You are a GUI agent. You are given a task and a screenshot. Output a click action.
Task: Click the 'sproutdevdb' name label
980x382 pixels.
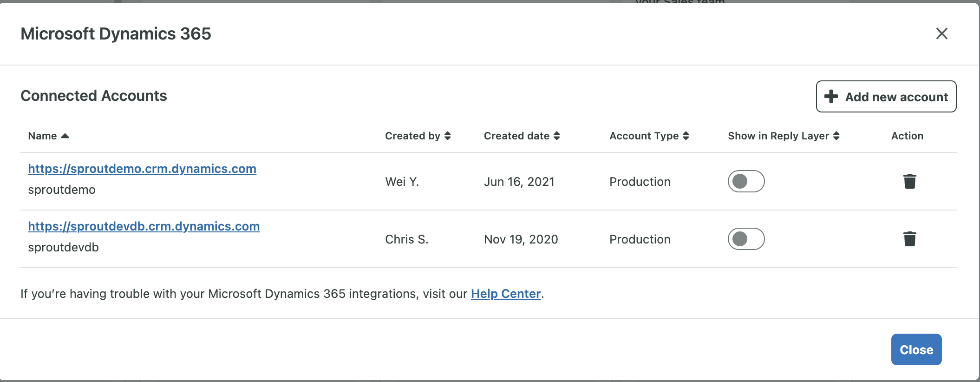(63, 247)
